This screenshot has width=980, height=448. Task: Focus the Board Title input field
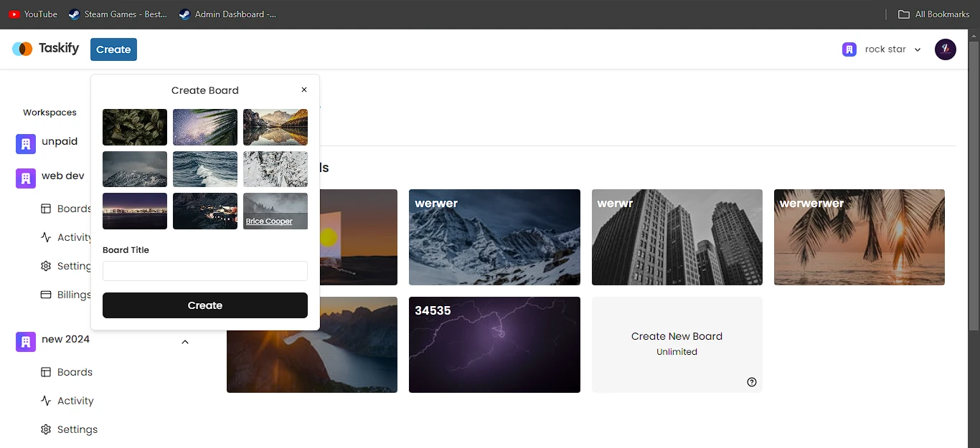click(205, 271)
